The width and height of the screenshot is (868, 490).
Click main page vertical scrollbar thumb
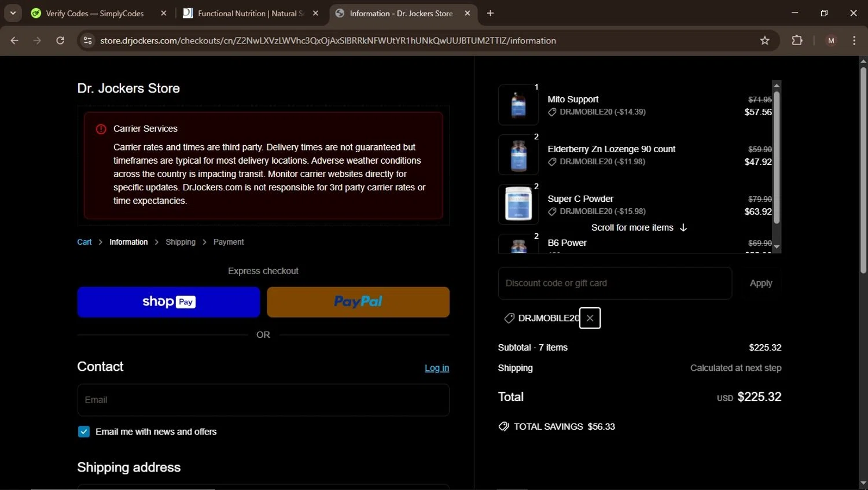pyautogui.click(x=863, y=170)
